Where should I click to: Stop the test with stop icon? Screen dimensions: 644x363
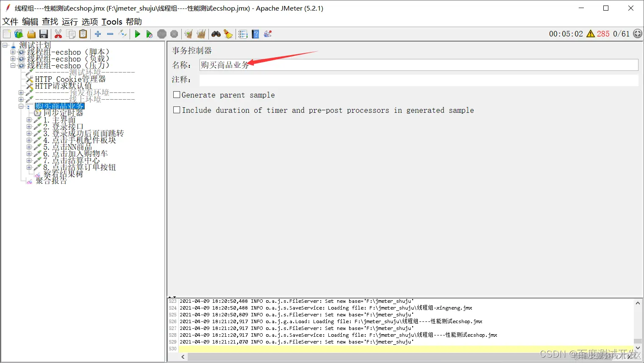point(162,34)
